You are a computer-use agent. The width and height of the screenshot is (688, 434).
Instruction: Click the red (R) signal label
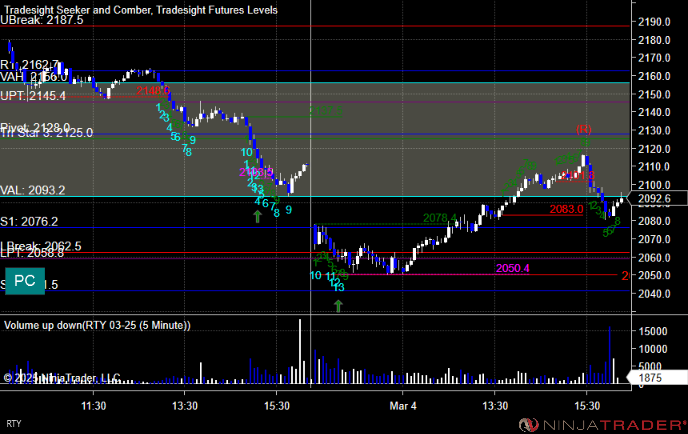(x=584, y=129)
